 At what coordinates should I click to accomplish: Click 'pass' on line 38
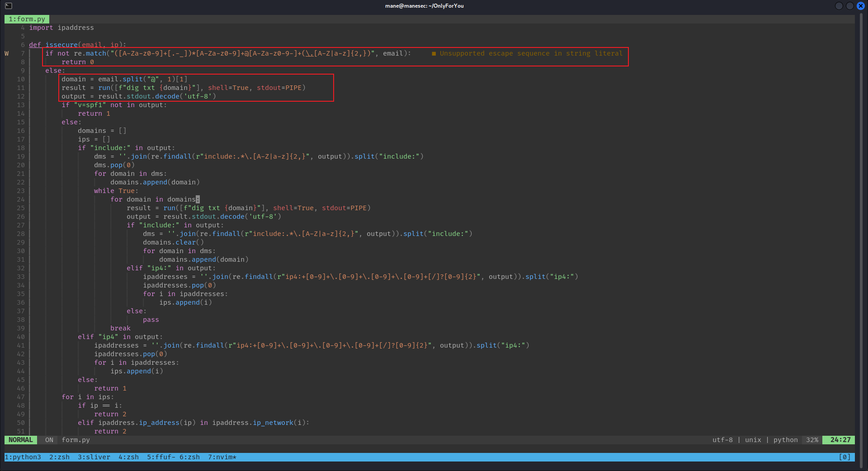tap(151, 320)
